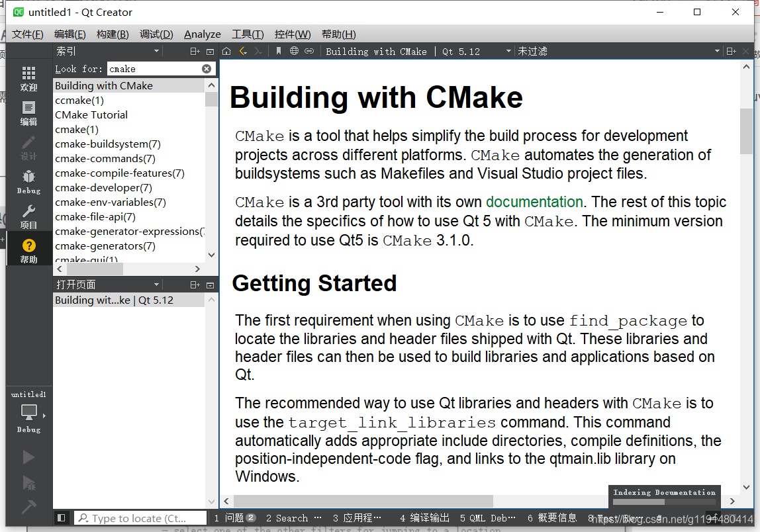Clear the cmake search text
This screenshot has width=760, height=532.
coord(207,69)
